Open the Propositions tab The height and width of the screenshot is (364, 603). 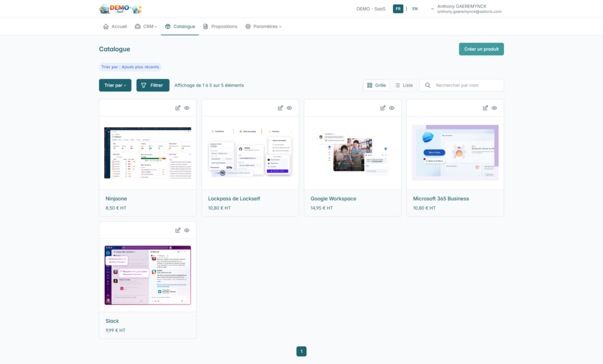click(x=220, y=27)
